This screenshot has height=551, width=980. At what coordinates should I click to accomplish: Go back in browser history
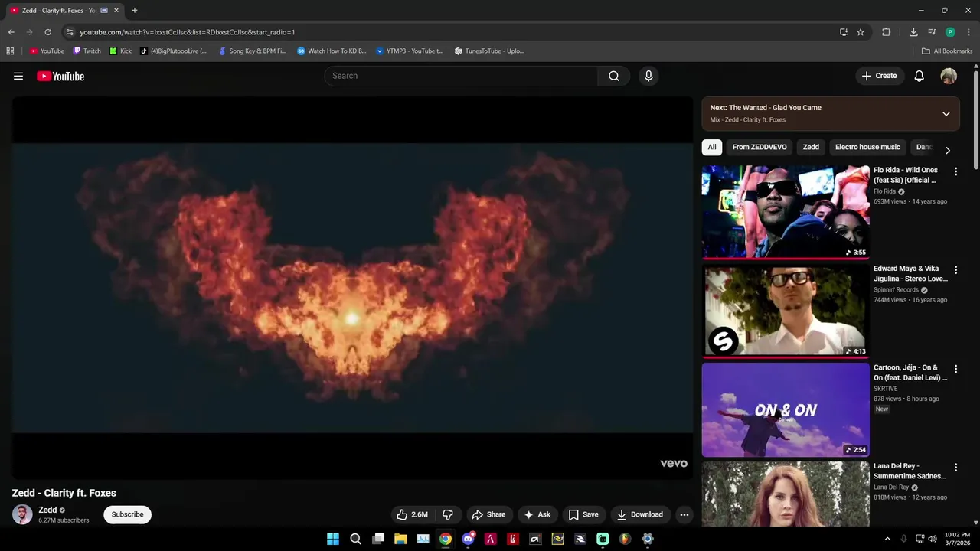11,32
